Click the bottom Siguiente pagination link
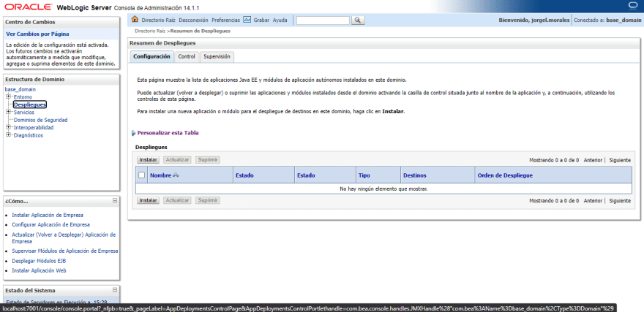644x312 pixels. coord(620,201)
